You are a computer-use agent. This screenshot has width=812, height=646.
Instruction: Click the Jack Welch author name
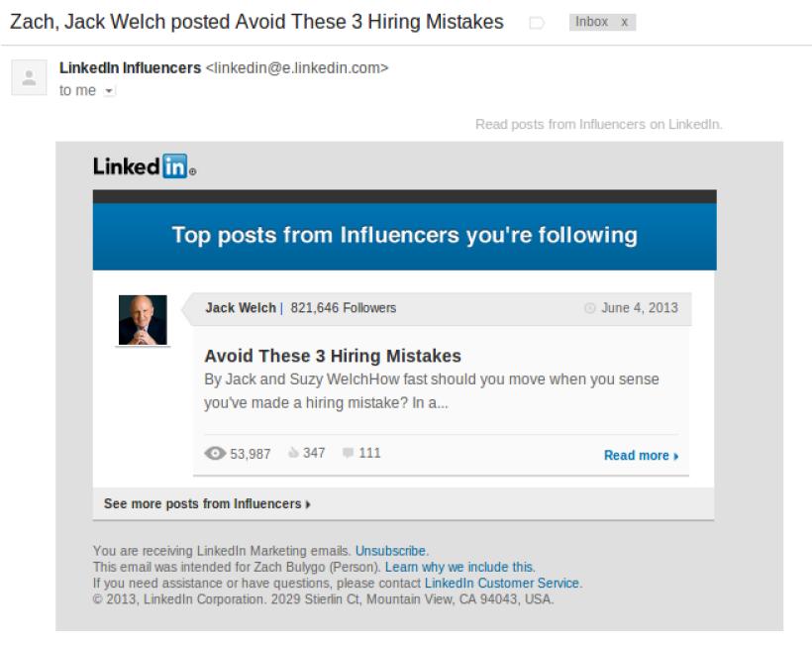(x=241, y=308)
